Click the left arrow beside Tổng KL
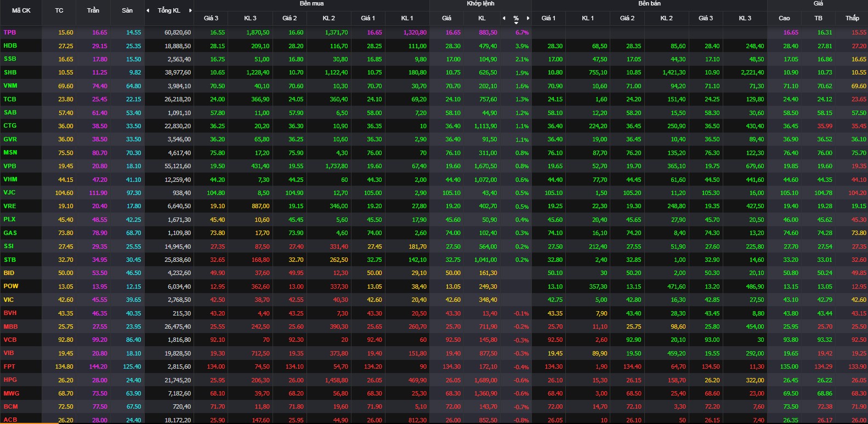868x424 pixels. tap(147, 11)
